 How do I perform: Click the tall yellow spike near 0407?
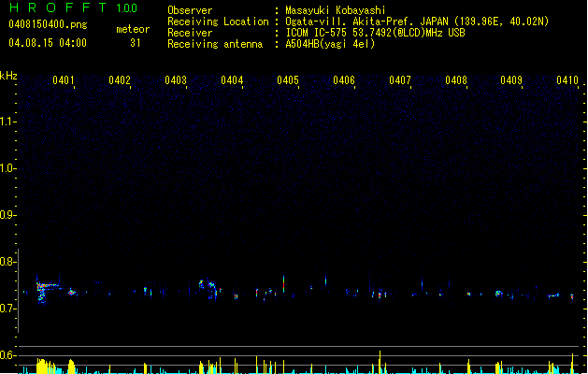click(x=380, y=362)
